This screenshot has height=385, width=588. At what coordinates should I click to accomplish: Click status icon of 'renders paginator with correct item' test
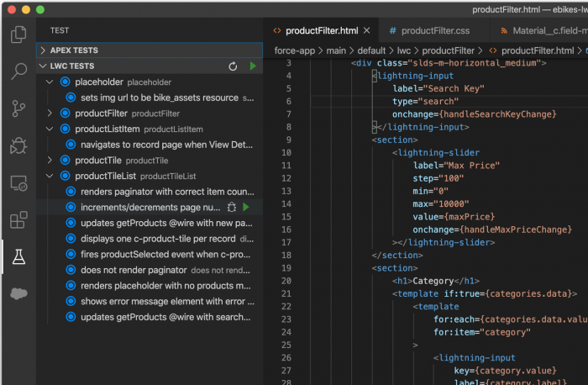tap(71, 192)
